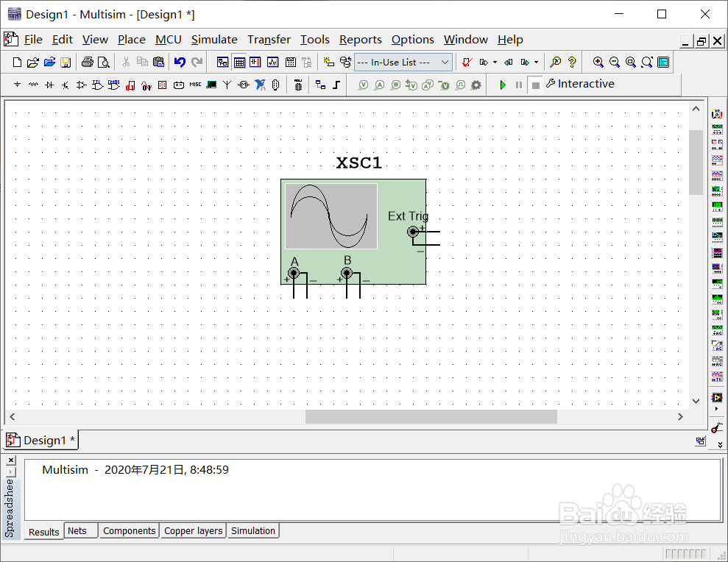Place a TTL component
728x562 pixels.
[97, 85]
